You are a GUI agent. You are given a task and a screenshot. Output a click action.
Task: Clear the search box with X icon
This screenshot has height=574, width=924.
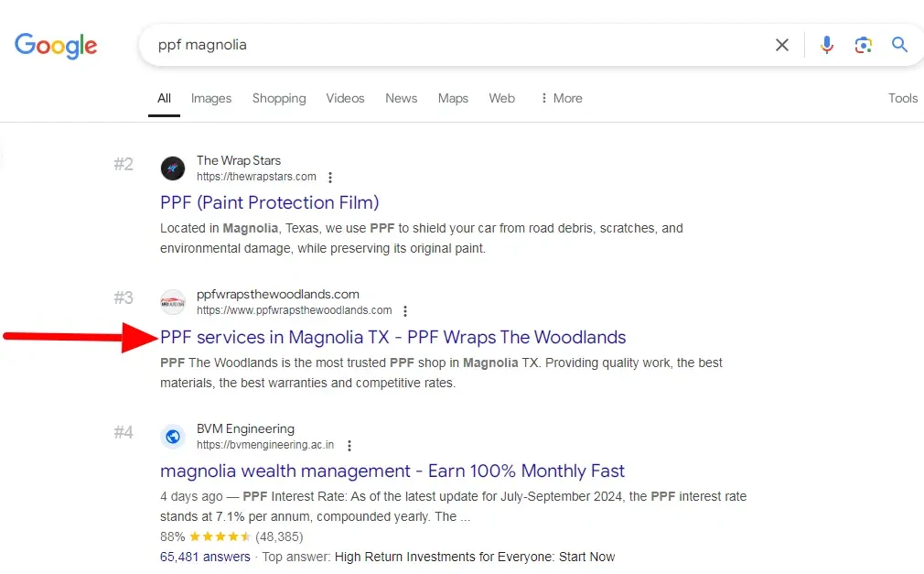click(x=782, y=45)
